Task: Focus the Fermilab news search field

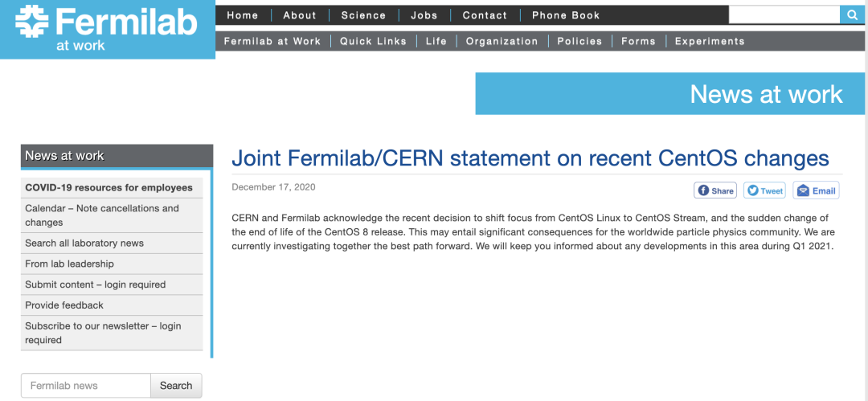Action: tap(86, 386)
